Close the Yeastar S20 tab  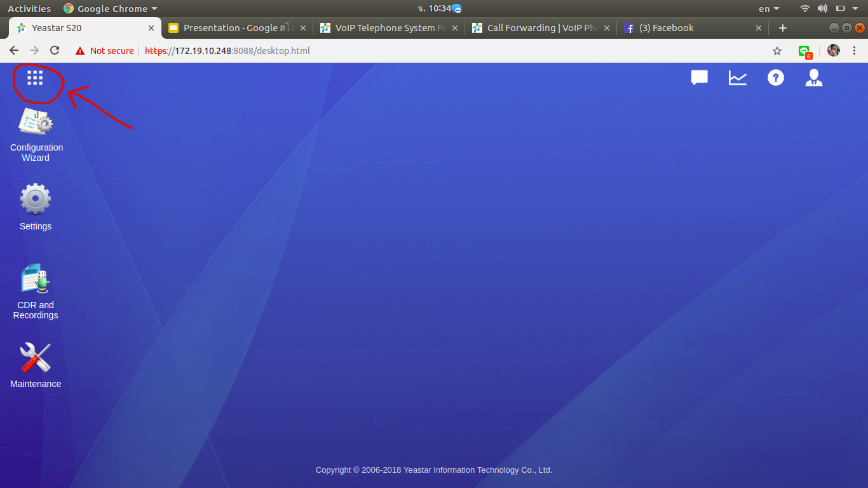tap(151, 28)
